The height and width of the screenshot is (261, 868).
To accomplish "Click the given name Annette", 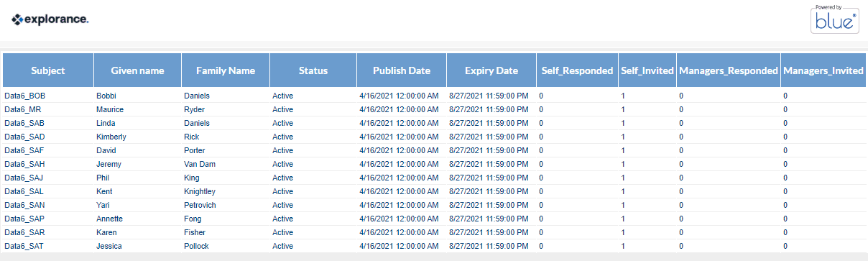I will pyautogui.click(x=110, y=219).
